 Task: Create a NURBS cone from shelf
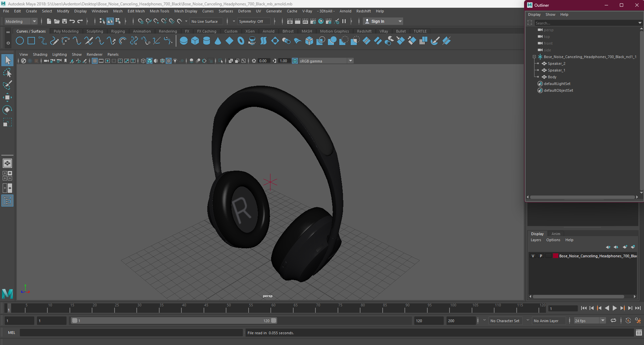pyautogui.click(x=218, y=41)
